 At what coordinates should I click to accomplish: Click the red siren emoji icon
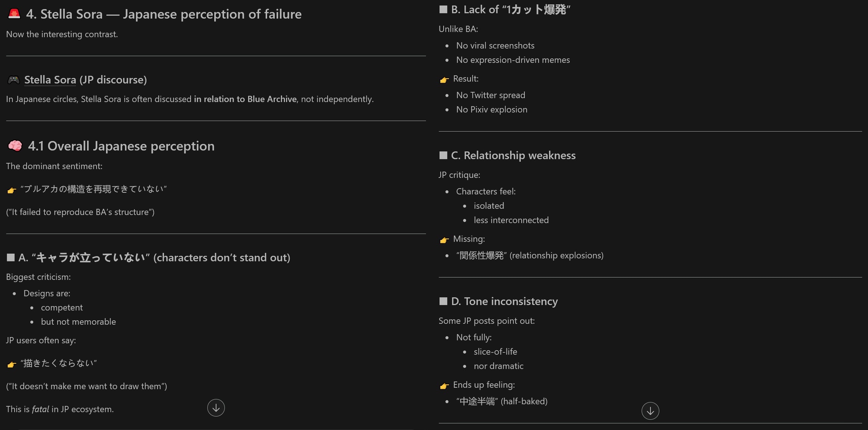(14, 14)
